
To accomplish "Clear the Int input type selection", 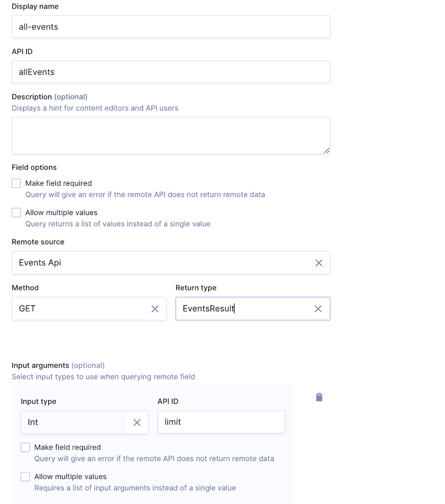I will (137, 422).
